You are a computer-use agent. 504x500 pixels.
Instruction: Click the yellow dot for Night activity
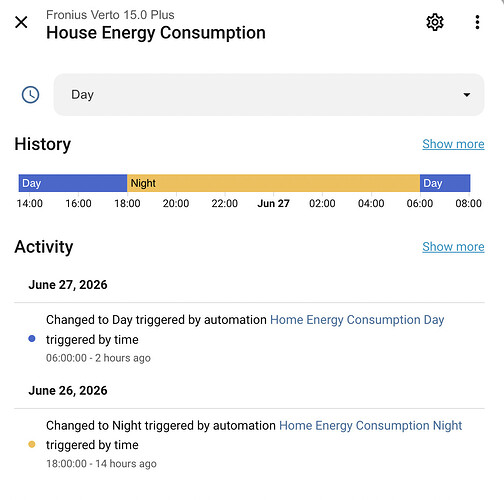[x=32, y=444]
